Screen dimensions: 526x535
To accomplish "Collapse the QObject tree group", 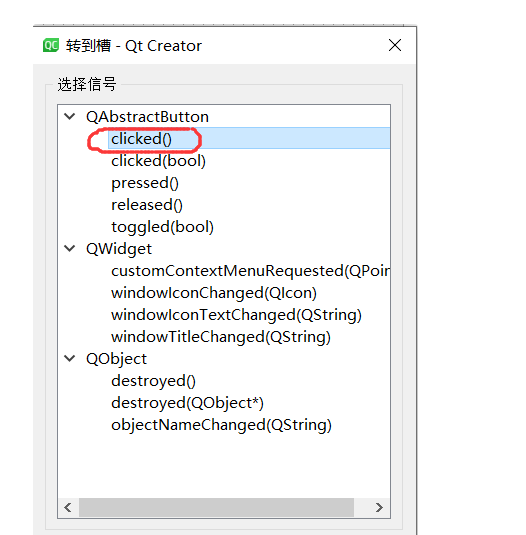I will tap(70, 359).
